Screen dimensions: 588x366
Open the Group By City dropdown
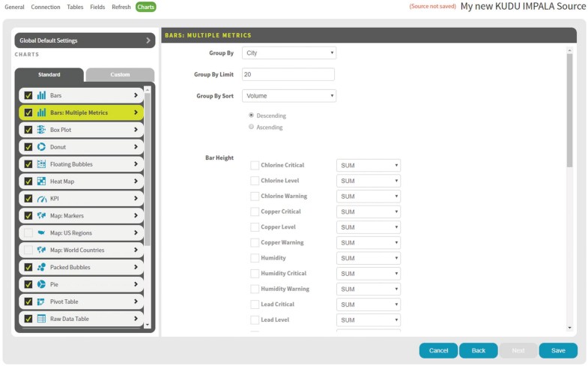(289, 53)
